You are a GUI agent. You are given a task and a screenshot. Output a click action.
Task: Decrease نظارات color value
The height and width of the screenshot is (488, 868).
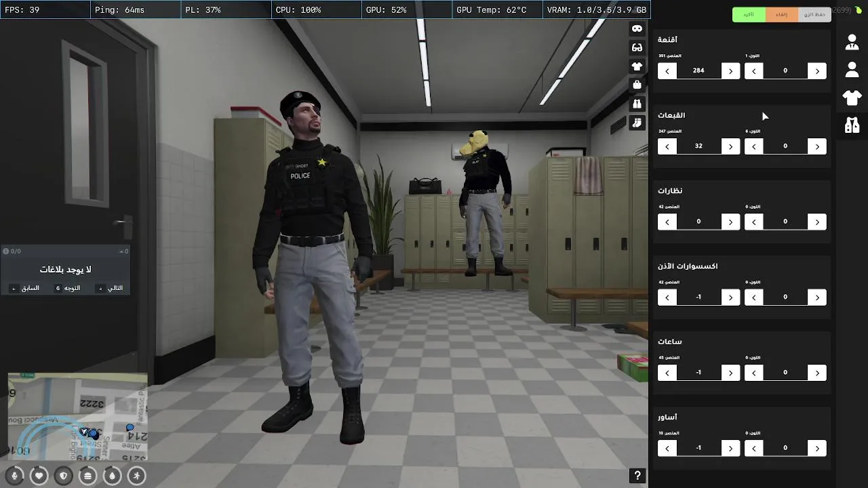[x=754, y=222]
